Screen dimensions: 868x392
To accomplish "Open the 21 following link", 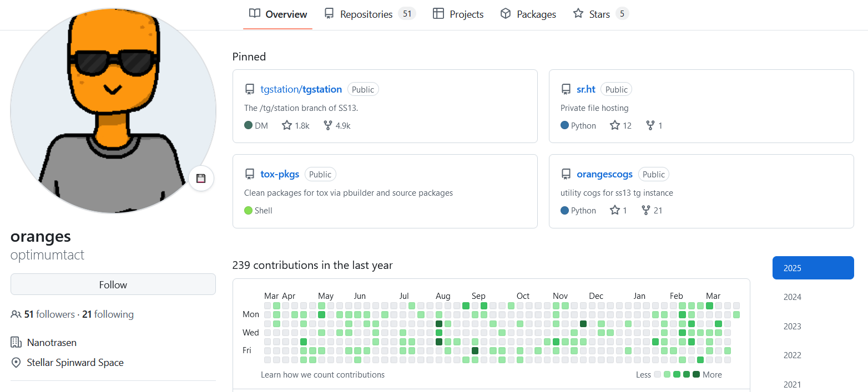I will click(108, 314).
